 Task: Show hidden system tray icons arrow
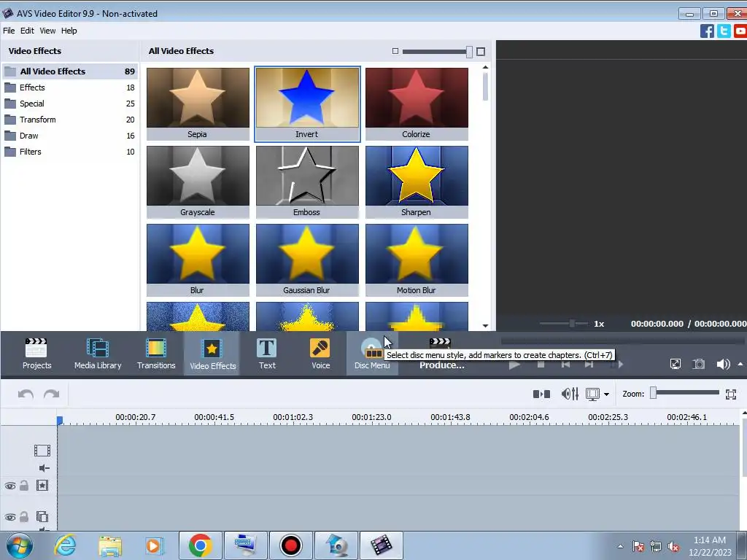coord(620,546)
